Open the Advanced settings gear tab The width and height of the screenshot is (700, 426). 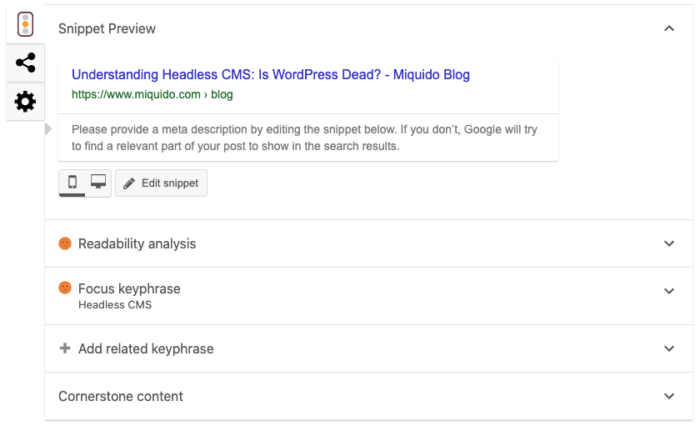25,102
